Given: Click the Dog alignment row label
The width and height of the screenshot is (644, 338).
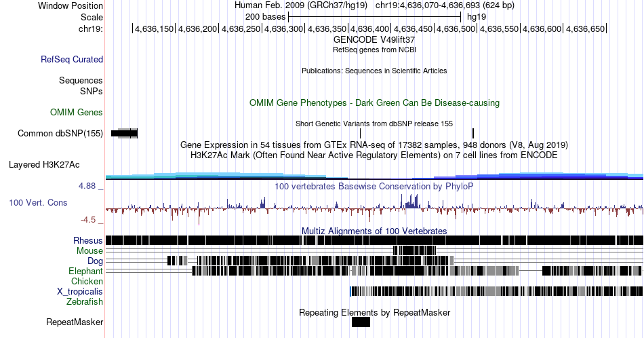Looking at the screenshot, I should pos(95,261).
